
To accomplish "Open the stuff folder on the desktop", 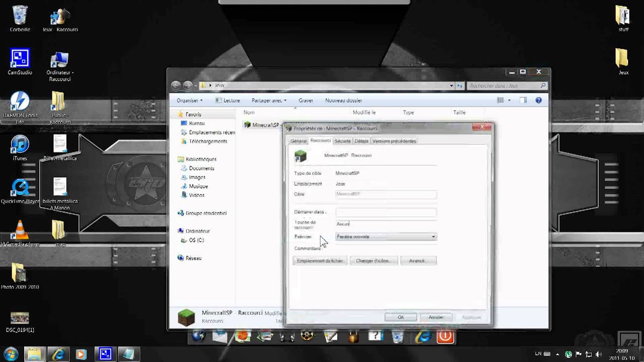I will [x=623, y=19].
